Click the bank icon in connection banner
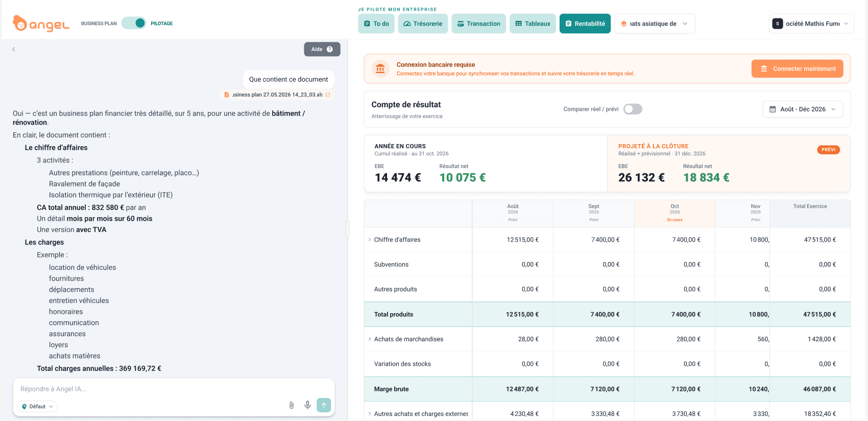The width and height of the screenshot is (868, 421). pyautogui.click(x=380, y=68)
